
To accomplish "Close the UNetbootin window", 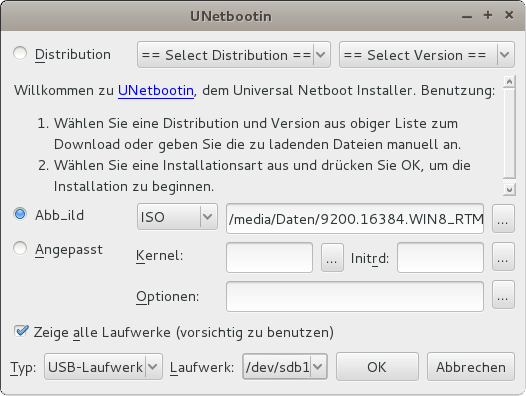I will (x=509, y=15).
